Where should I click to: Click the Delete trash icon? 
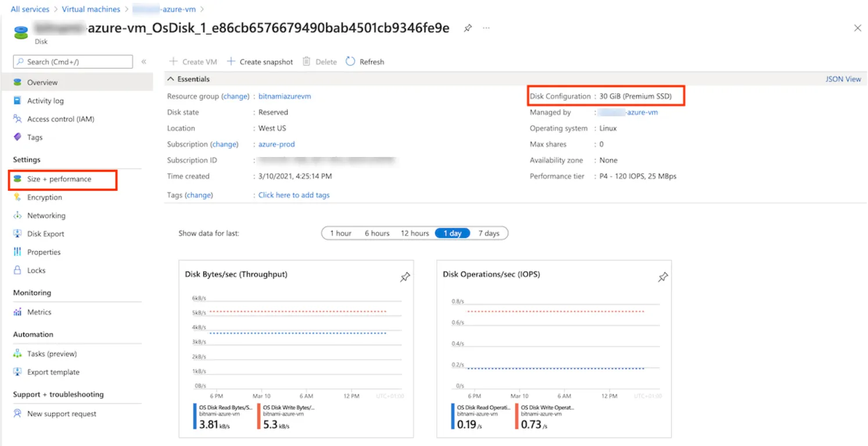(x=307, y=61)
